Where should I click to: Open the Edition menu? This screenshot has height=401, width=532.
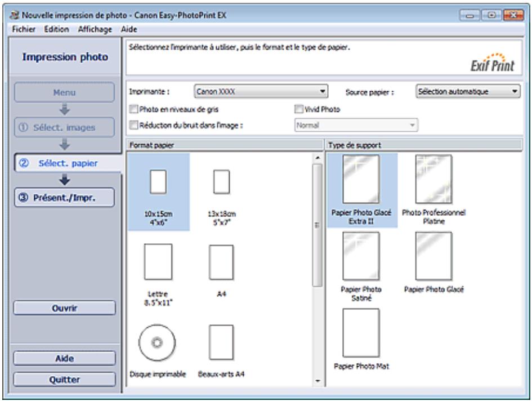coord(57,29)
